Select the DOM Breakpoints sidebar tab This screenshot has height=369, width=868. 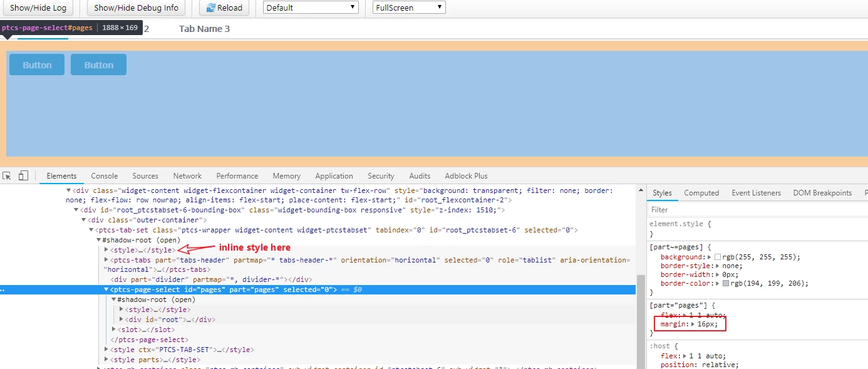[822, 193]
